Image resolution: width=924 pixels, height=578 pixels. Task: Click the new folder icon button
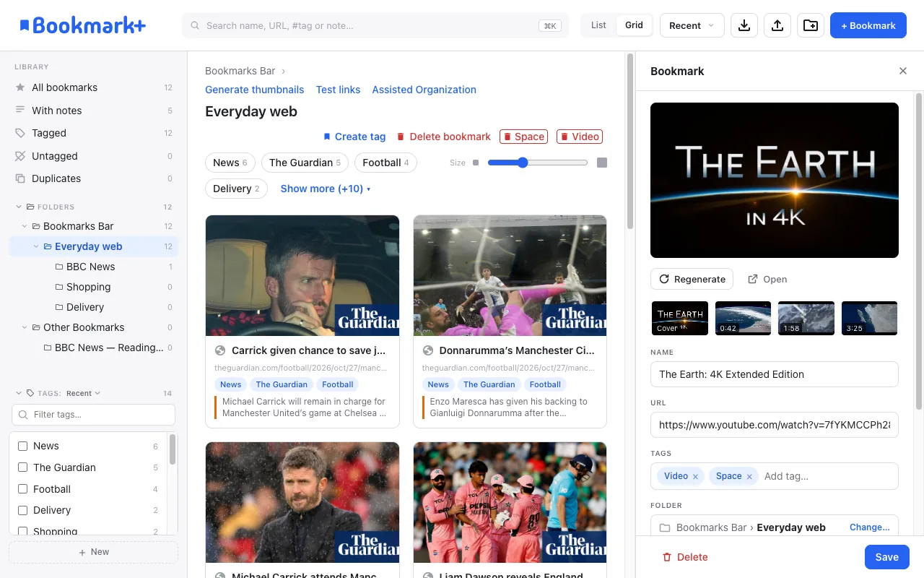(811, 25)
